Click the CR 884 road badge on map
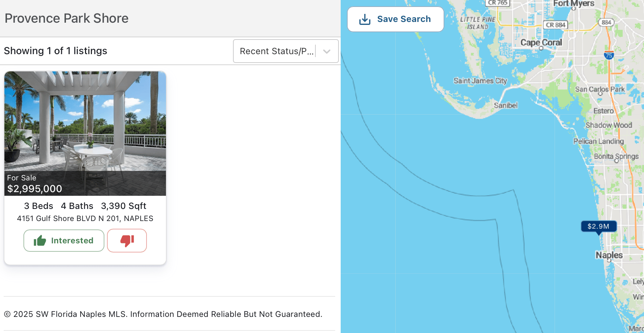Viewport: 644px width, 333px height. (x=555, y=25)
